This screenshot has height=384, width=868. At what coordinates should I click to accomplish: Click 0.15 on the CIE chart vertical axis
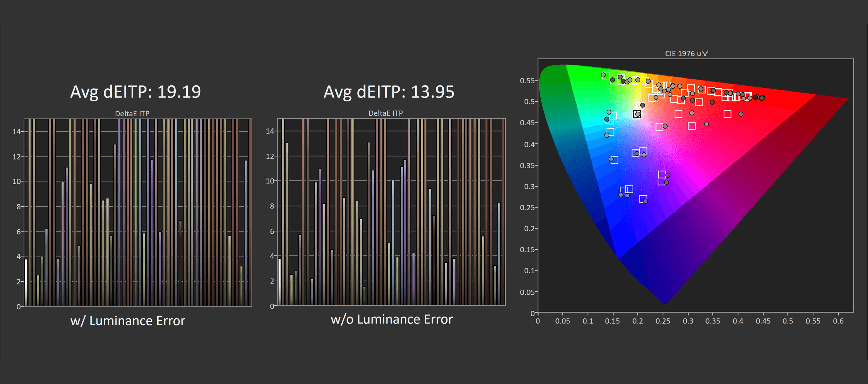pos(527,250)
